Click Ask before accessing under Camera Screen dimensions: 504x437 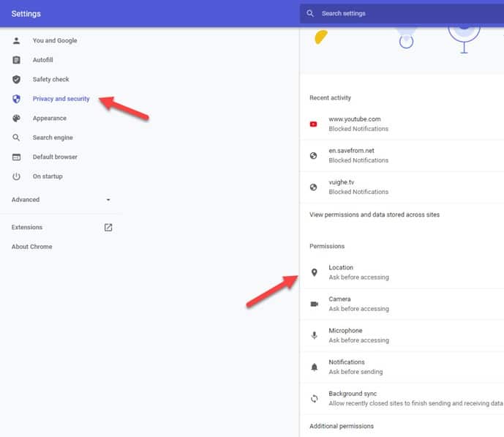point(358,309)
